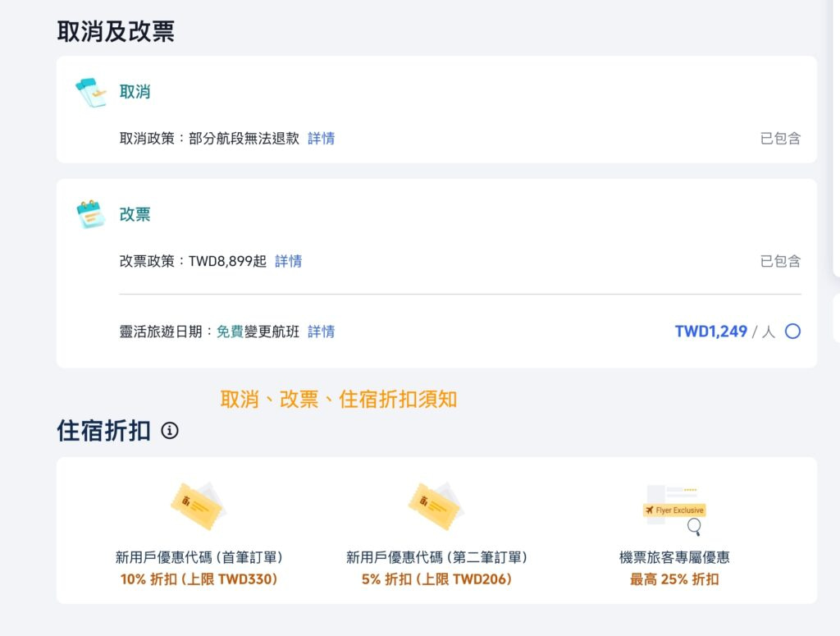Click 5% 折扣 (上限 TWD206) offer

[x=436, y=579]
